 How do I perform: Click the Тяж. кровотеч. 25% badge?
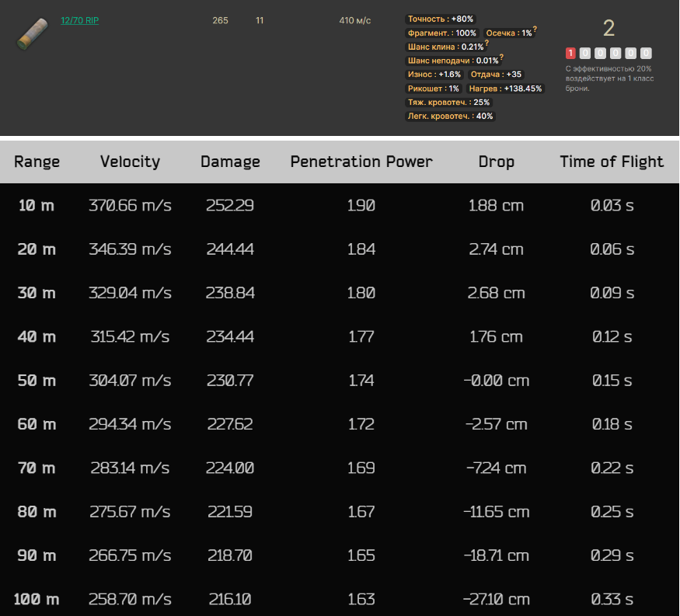[448, 103]
